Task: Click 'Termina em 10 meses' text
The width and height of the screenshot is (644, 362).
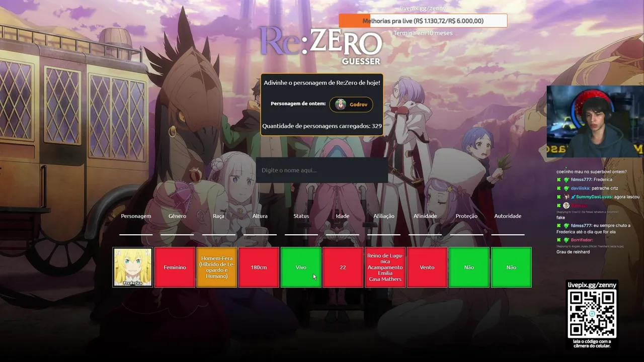Action: [423, 33]
